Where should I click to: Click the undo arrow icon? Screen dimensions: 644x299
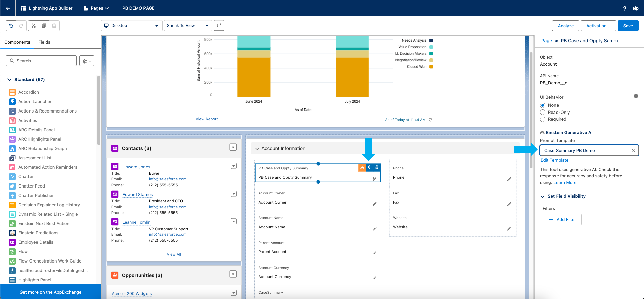point(11,26)
